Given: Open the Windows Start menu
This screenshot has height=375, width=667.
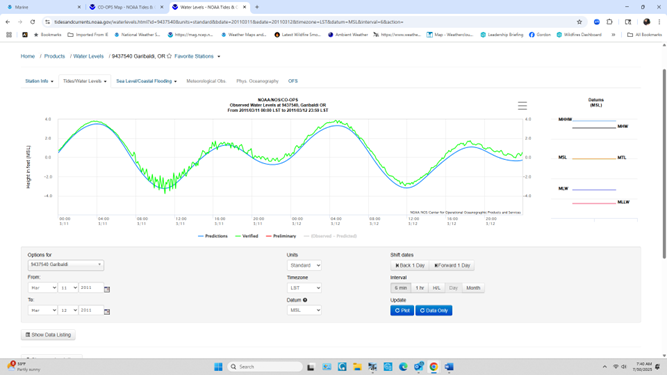Looking at the screenshot, I should [x=218, y=366].
